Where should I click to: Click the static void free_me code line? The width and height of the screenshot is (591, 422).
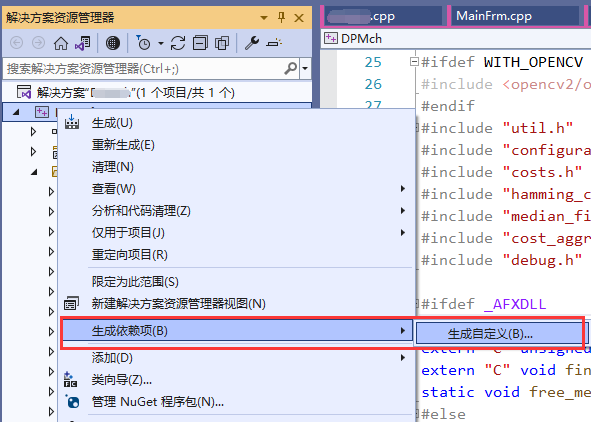(x=506, y=392)
